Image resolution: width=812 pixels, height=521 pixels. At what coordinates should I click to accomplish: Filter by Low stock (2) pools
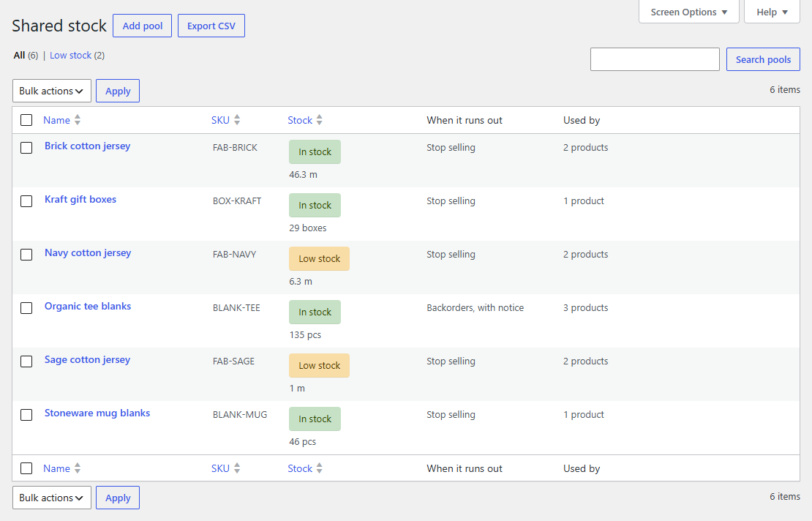coord(77,56)
